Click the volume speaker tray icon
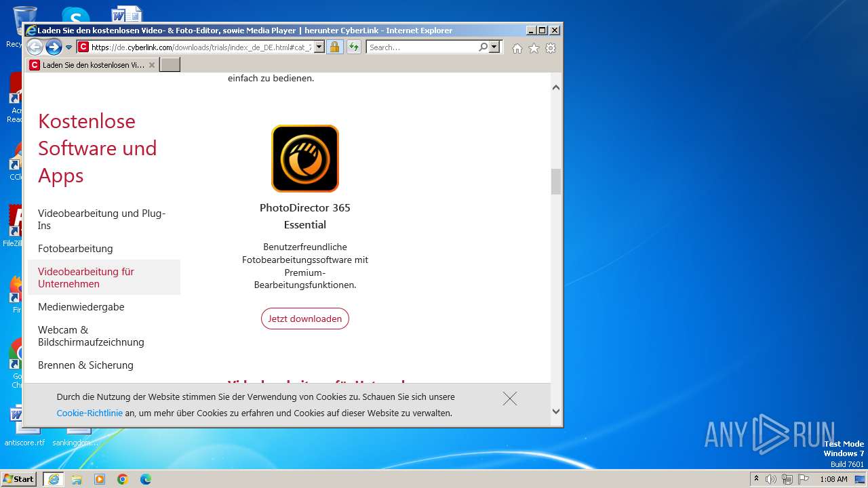This screenshot has width=868, height=488. (x=771, y=479)
